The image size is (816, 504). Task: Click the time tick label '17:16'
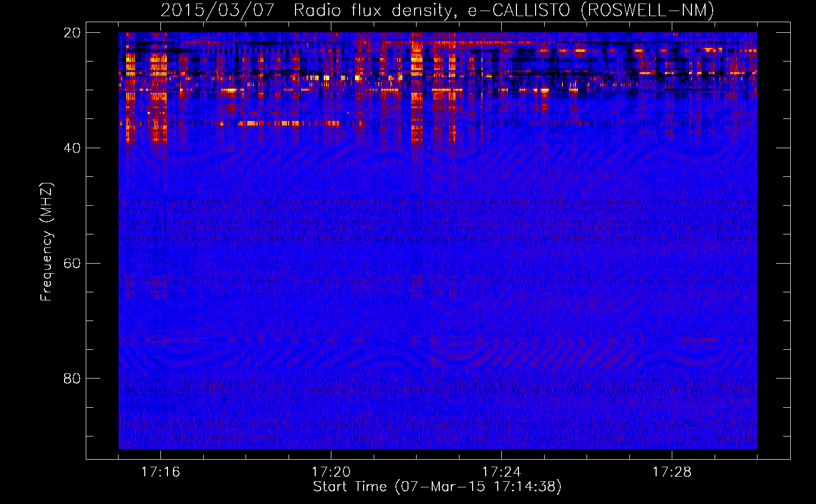160,472
